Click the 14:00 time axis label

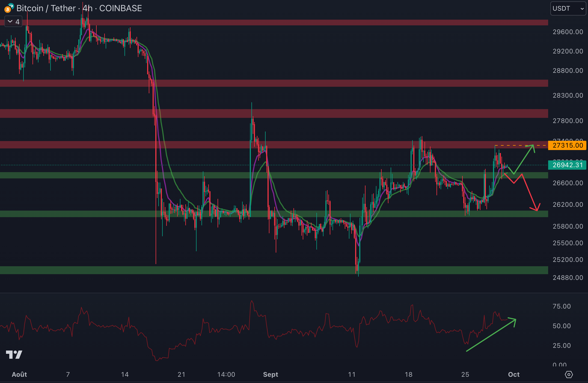pos(226,375)
